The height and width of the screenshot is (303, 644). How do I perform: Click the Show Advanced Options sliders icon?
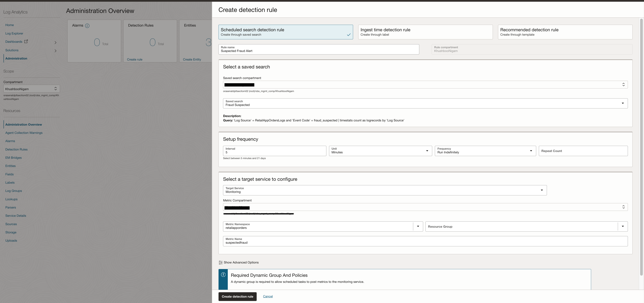(x=221, y=262)
